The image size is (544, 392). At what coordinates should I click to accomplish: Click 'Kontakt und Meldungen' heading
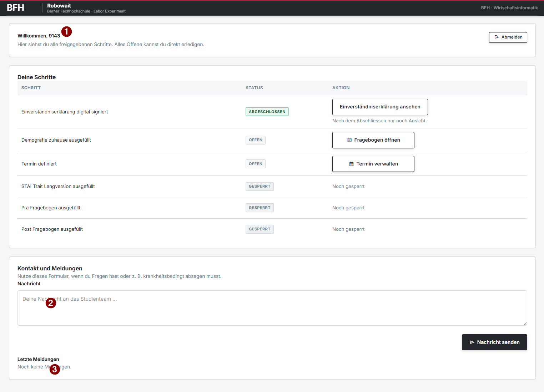pos(50,269)
